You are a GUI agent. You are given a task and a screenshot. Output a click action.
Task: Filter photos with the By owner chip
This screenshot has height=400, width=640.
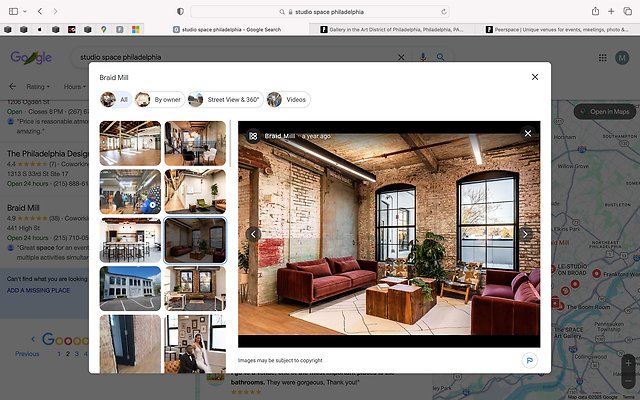(x=161, y=100)
